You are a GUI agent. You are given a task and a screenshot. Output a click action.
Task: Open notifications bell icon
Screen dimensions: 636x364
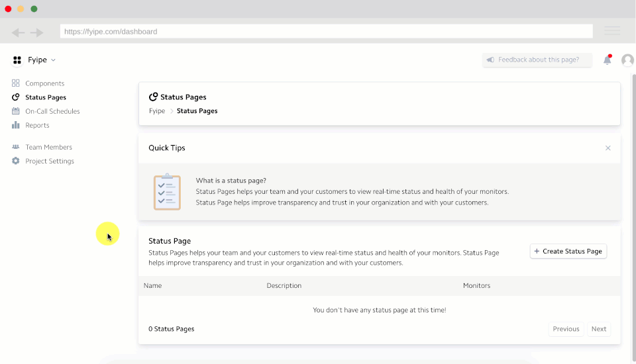point(608,60)
